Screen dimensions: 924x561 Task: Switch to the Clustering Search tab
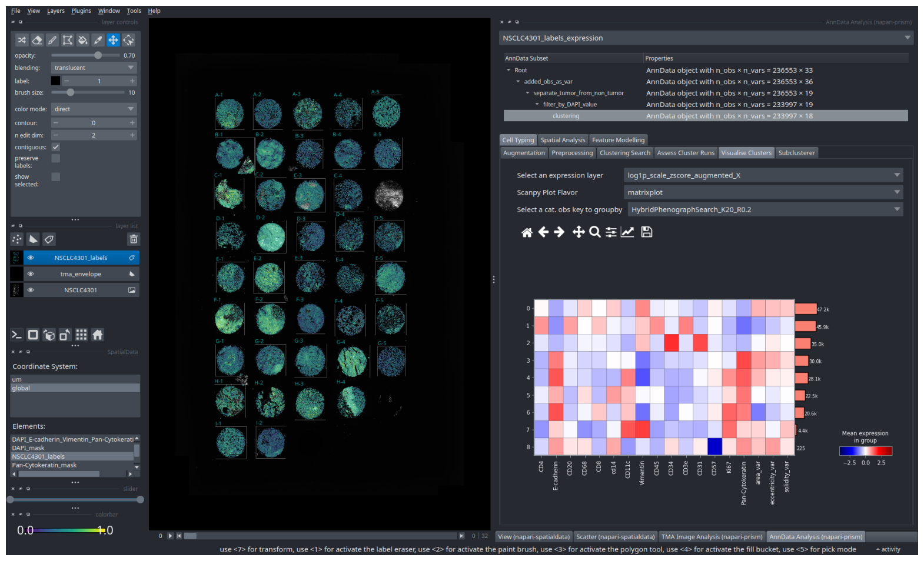[625, 153]
